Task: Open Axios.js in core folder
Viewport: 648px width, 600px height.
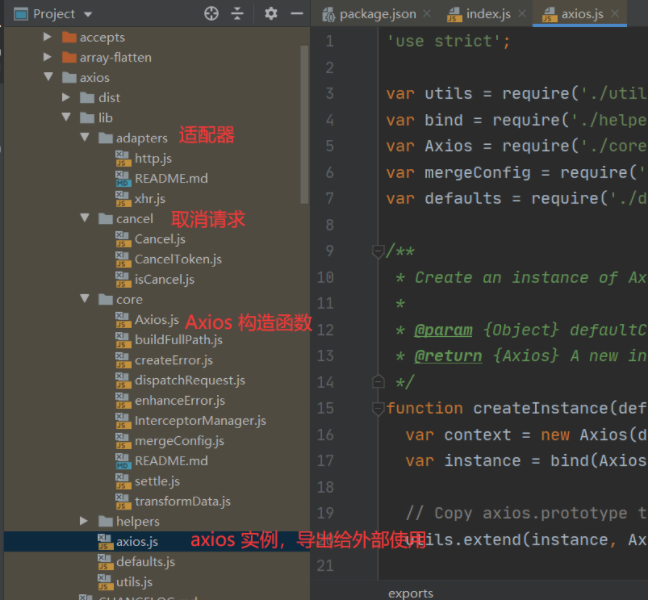Action: (157, 320)
